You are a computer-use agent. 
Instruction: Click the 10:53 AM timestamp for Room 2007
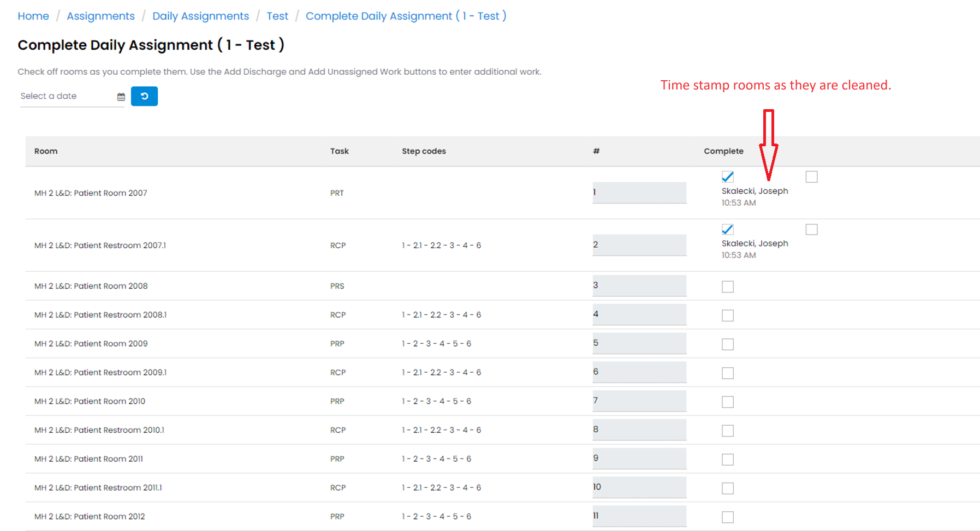pos(739,203)
